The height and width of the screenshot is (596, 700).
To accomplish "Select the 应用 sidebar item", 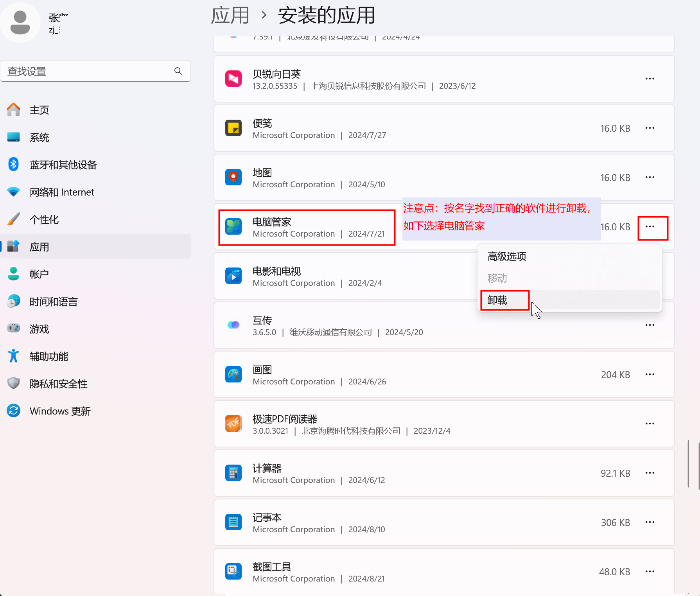I will point(96,247).
